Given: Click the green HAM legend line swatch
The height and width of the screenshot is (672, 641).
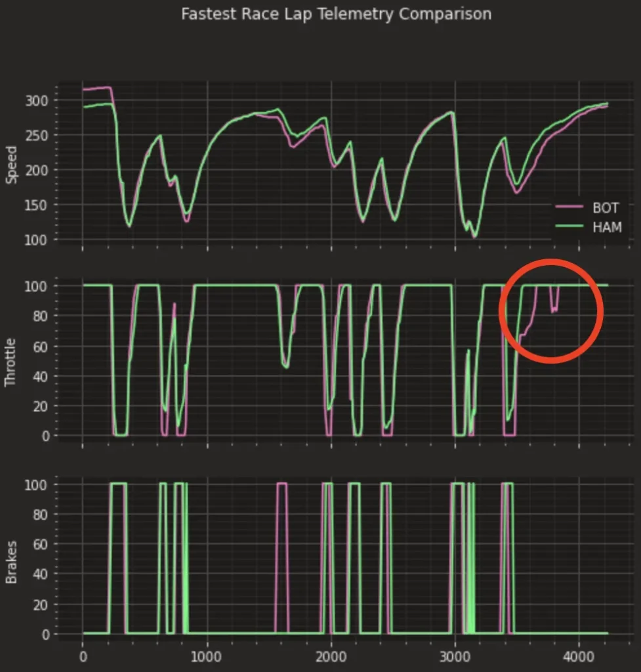Looking at the screenshot, I should (x=569, y=227).
